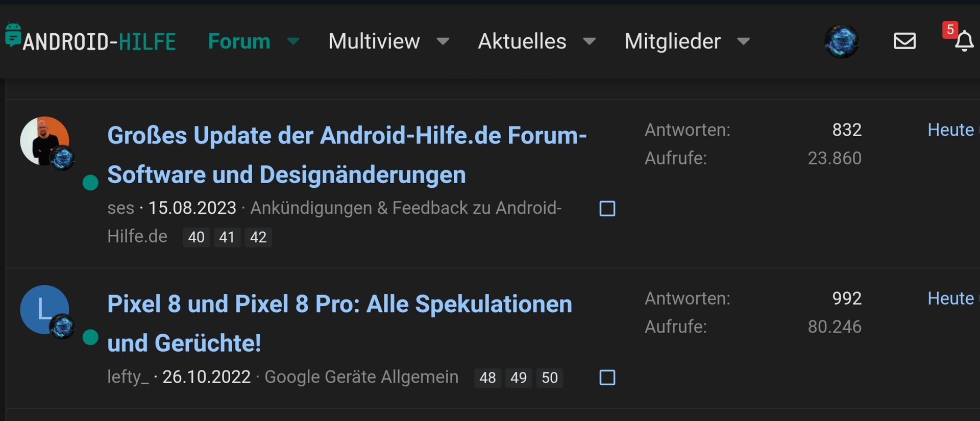The width and height of the screenshot is (980, 421).
Task: Expand the Aktuelles dropdown arrow
Action: point(590,41)
